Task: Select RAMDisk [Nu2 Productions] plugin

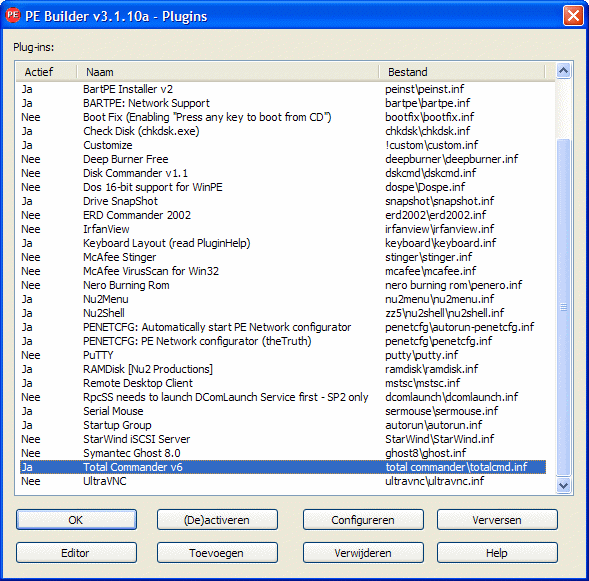Action: point(283,369)
